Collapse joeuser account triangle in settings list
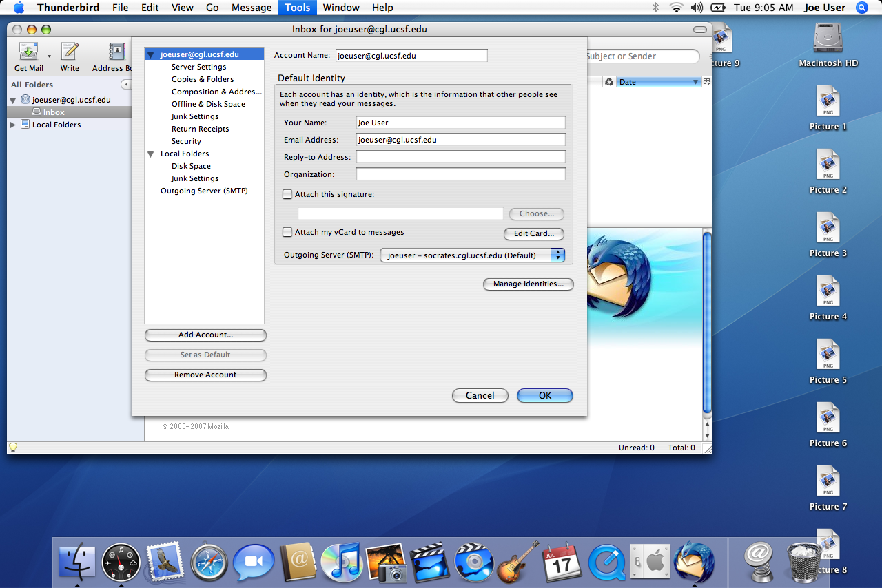The image size is (882, 588). (150, 55)
